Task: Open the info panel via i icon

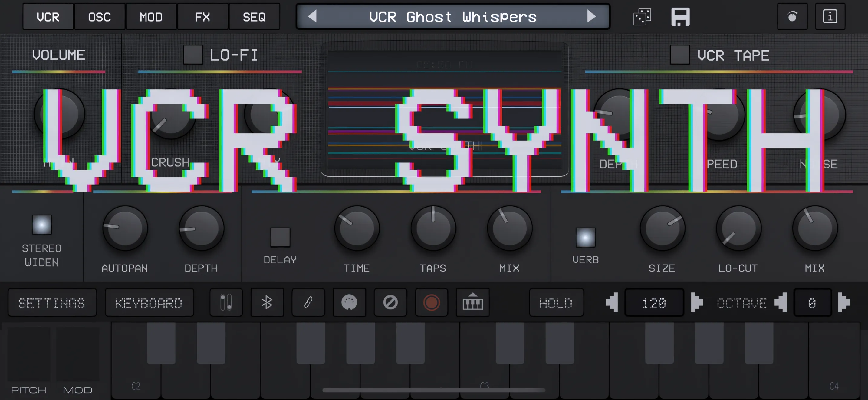Action: (830, 16)
